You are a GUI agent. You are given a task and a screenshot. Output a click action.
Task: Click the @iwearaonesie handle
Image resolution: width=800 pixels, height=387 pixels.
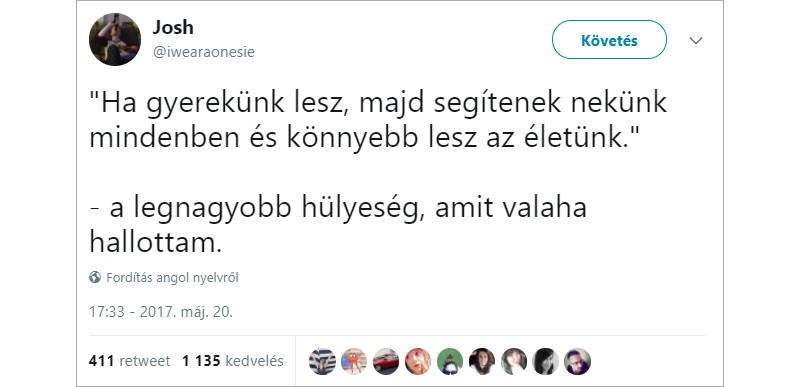[x=203, y=52]
